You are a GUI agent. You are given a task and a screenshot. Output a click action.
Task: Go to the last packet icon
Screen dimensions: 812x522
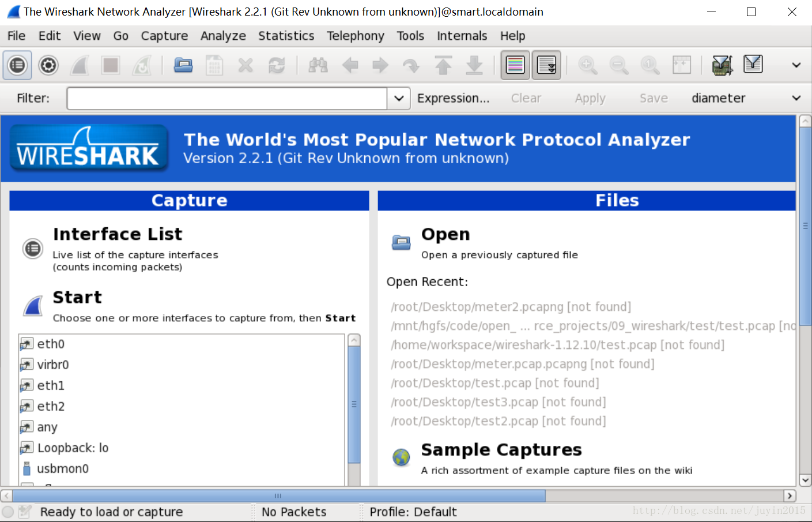[x=474, y=65]
